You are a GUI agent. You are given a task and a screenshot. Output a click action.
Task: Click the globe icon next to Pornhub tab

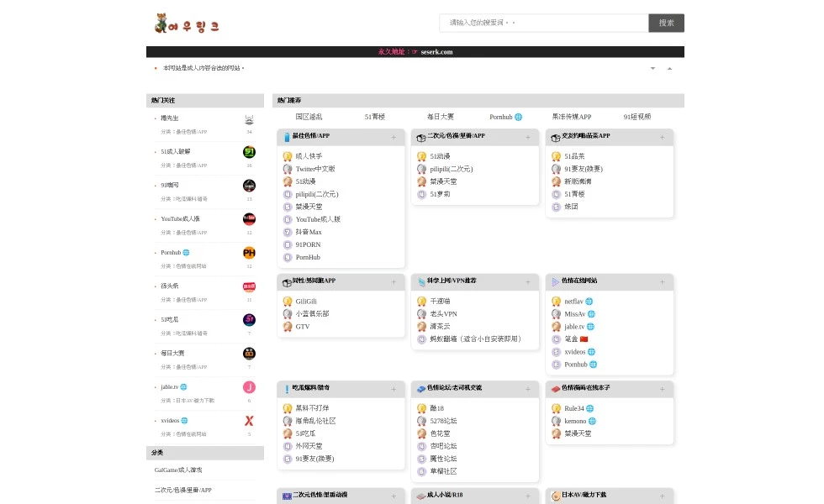click(519, 117)
